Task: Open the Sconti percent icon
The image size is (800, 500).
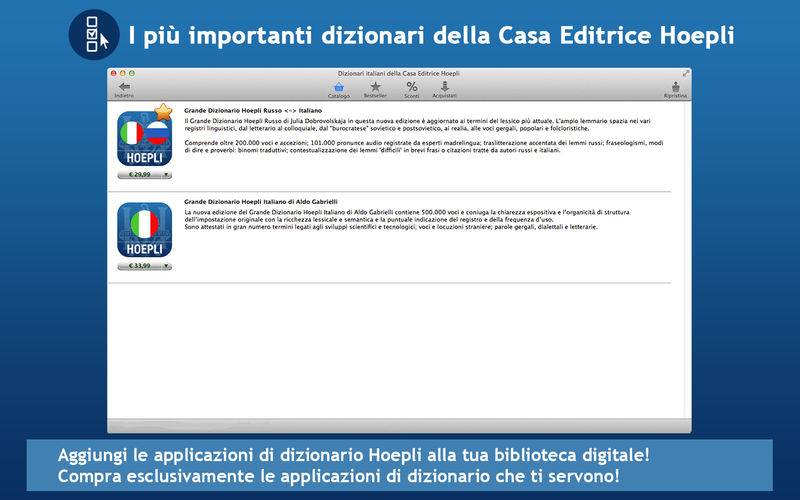Action: click(x=412, y=90)
